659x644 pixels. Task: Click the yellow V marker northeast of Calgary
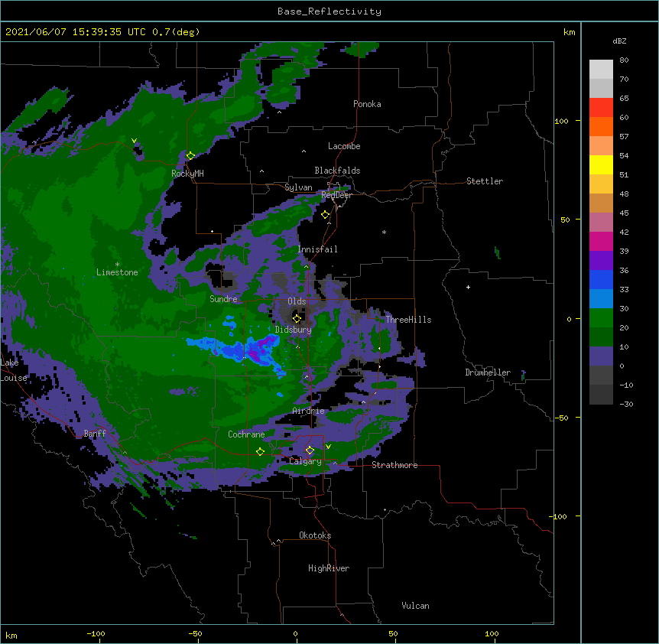(x=328, y=447)
